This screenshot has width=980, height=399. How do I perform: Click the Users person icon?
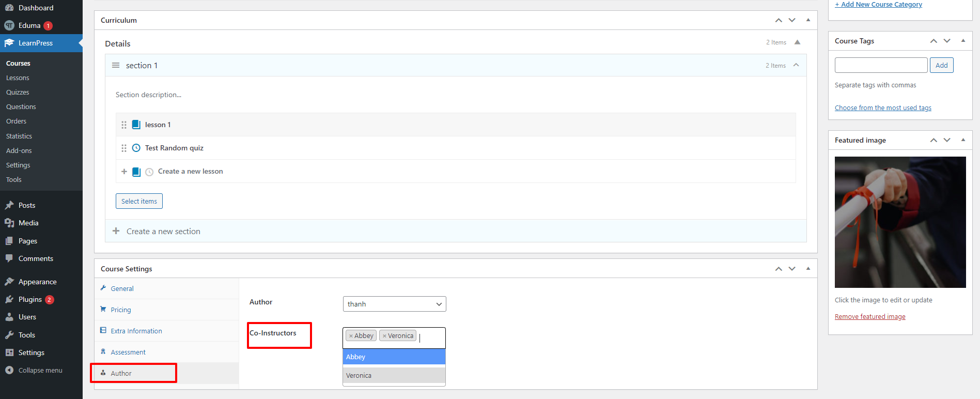pyautogui.click(x=9, y=317)
